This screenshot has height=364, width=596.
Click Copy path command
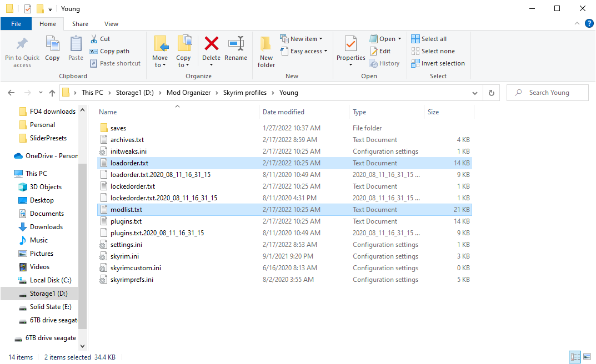(x=110, y=51)
